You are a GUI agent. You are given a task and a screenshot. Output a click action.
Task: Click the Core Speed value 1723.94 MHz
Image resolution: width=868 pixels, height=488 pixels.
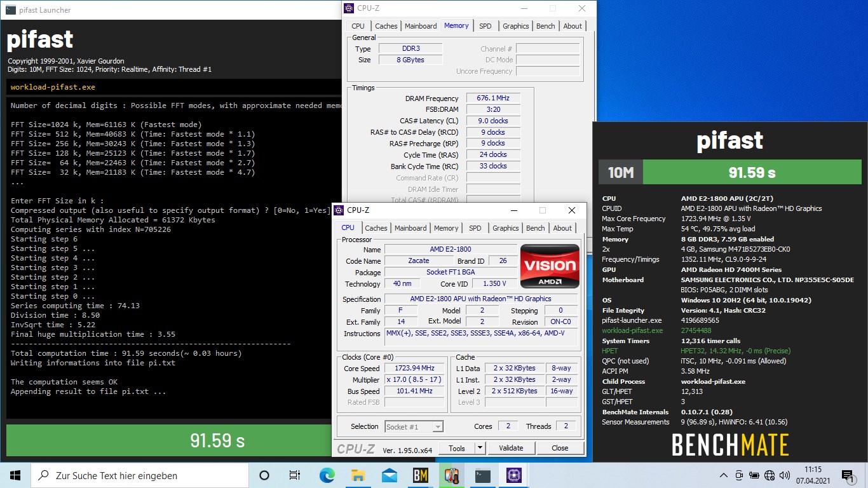point(415,368)
